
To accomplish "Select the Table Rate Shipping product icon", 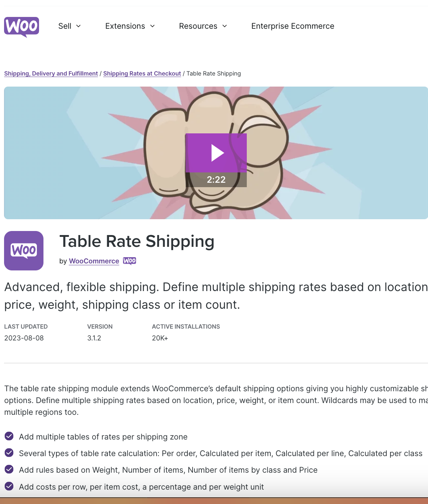I will pos(24,251).
